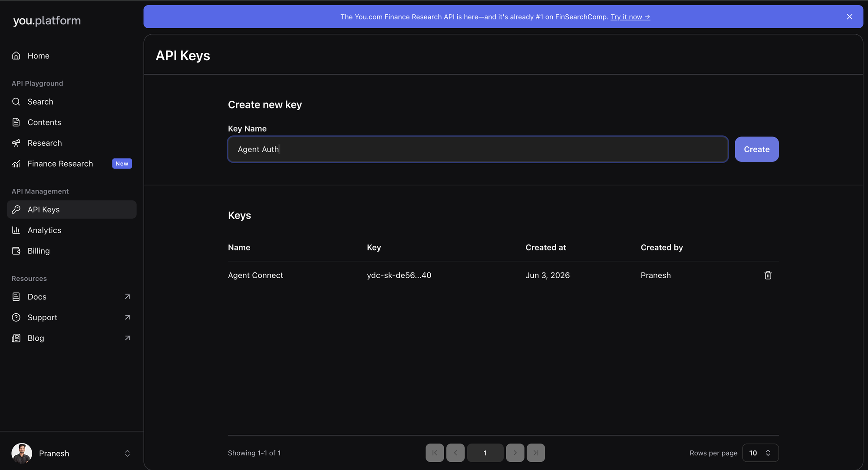This screenshot has height=470, width=868.
Task: Click into the Key Name input field
Action: [x=478, y=149]
